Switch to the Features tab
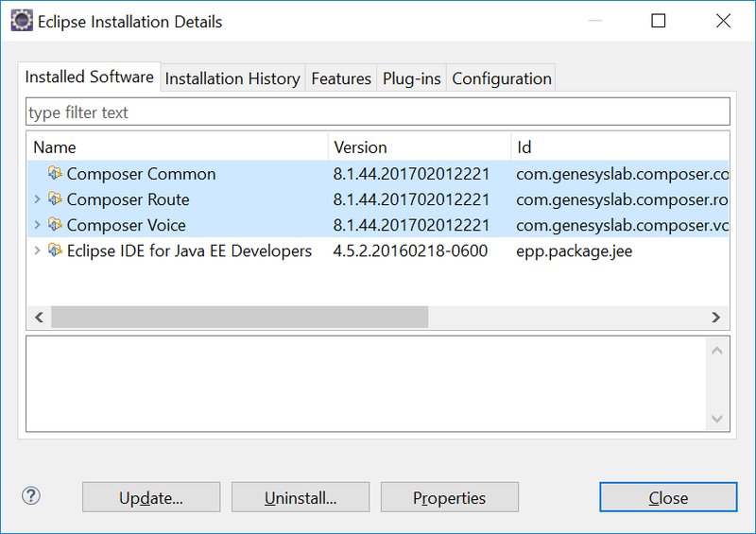Image resolution: width=756 pixels, height=534 pixels. (341, 78)
